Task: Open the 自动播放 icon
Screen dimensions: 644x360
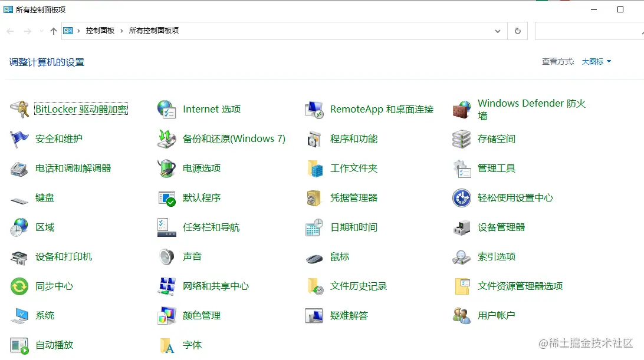Action: [x=19, y=346]
